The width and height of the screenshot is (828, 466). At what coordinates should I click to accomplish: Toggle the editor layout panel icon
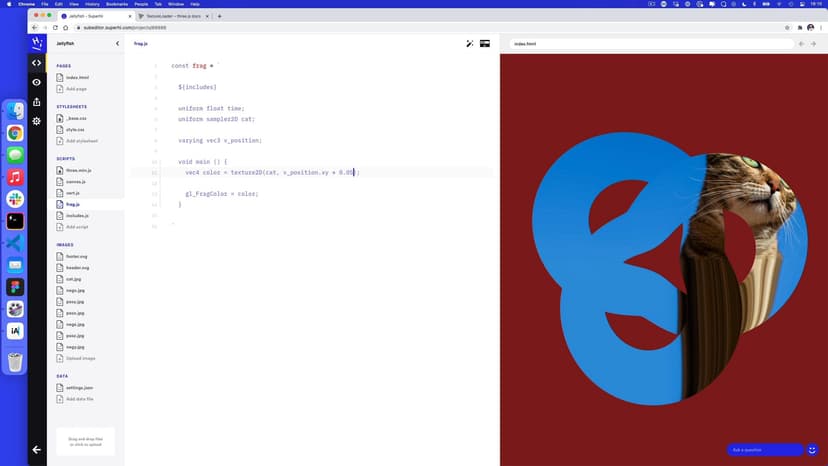[485, 44]
